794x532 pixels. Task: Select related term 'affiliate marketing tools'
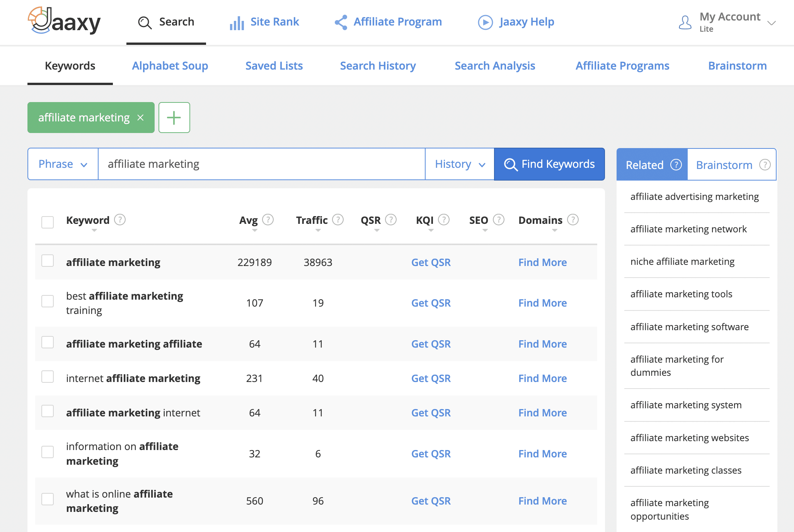click(681, 294)
